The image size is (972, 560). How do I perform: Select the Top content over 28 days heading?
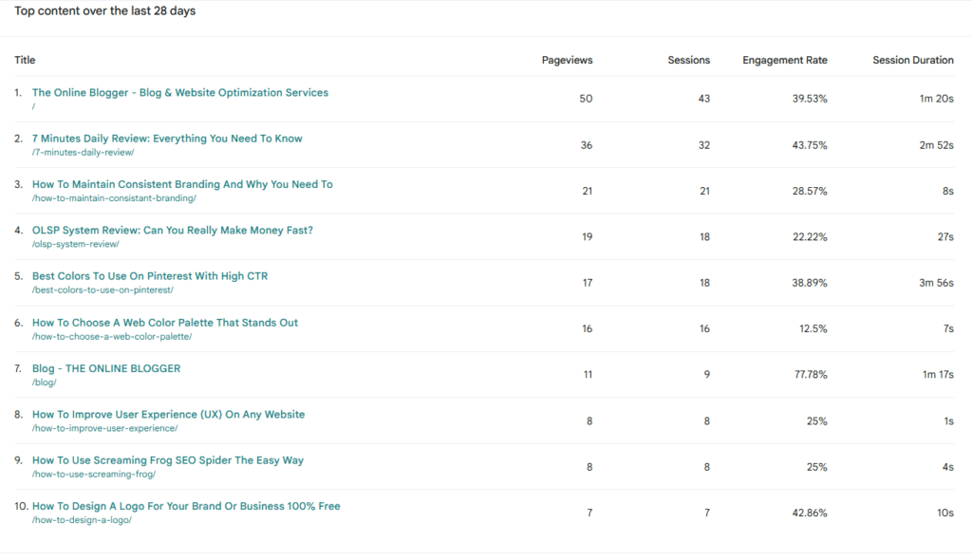tap(106, 10)
